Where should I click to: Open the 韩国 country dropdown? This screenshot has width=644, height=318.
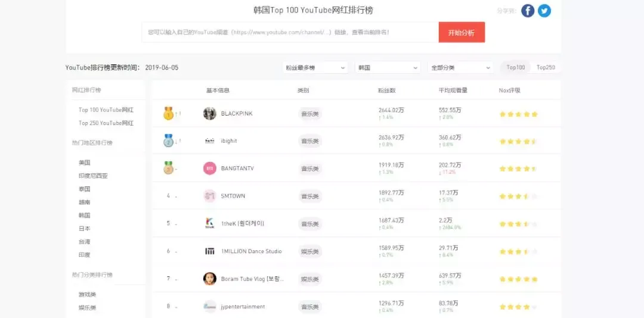click(388, 68)
